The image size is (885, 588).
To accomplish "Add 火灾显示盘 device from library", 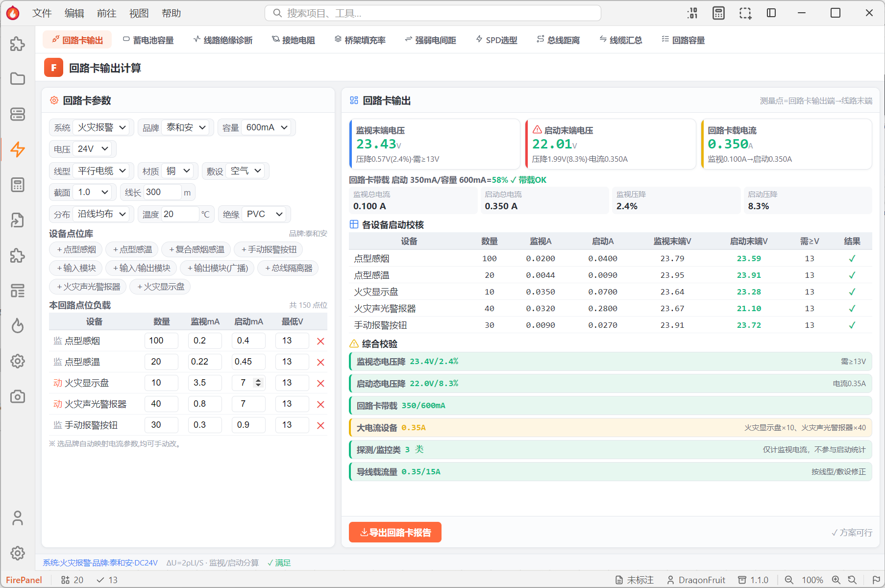I will click(160, 287).
